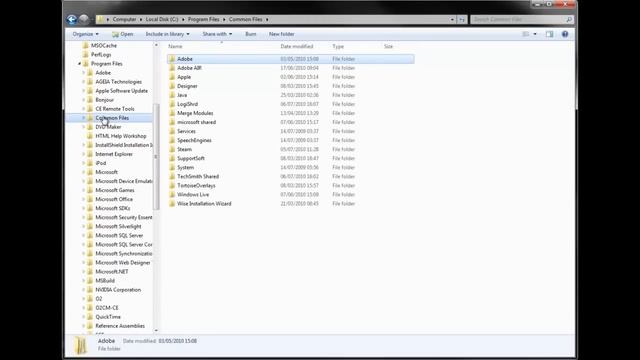This screenshot has width=640, height=360.
Task: Expand the QuickTime tree node
Action: (84, 317)
